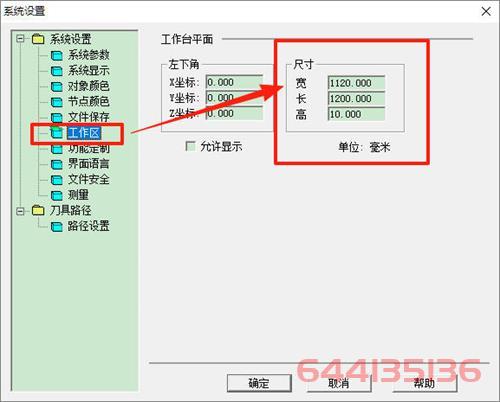
Task: Open the 节点颜色 settings icon
Action: [x=57, y=102]
